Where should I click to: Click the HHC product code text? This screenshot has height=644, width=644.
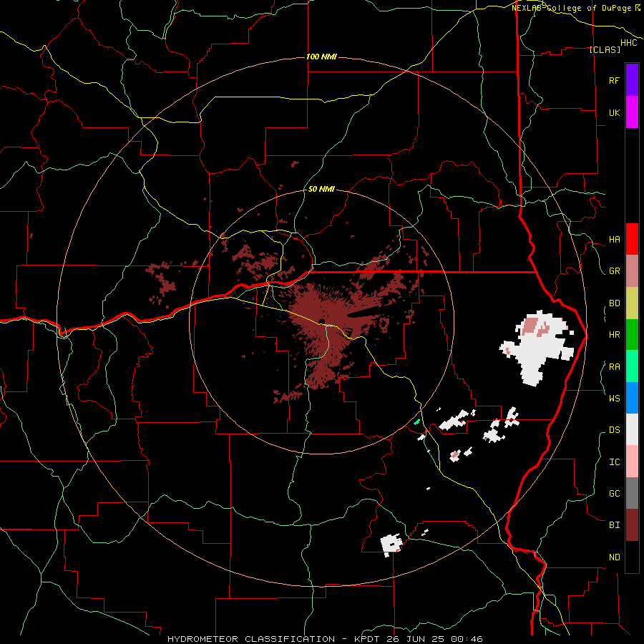628,43
